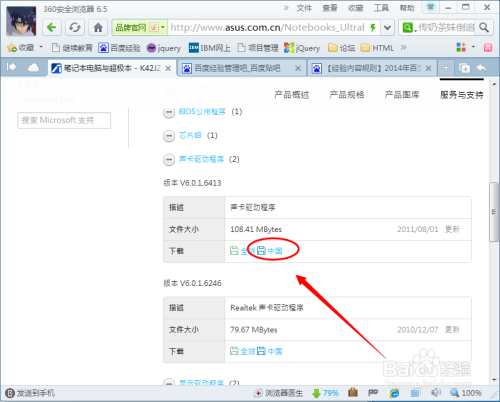Open the colorful jQuery bookmark
This screenshot has width=500, height=402.
point(302,48)
